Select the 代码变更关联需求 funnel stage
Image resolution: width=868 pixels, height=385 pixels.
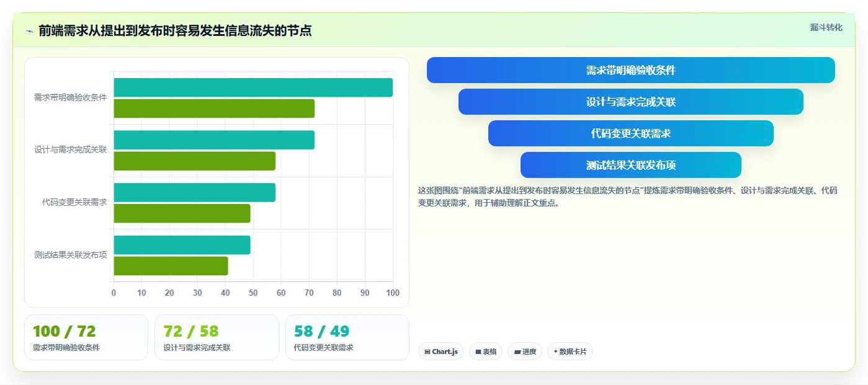point(630,133)
